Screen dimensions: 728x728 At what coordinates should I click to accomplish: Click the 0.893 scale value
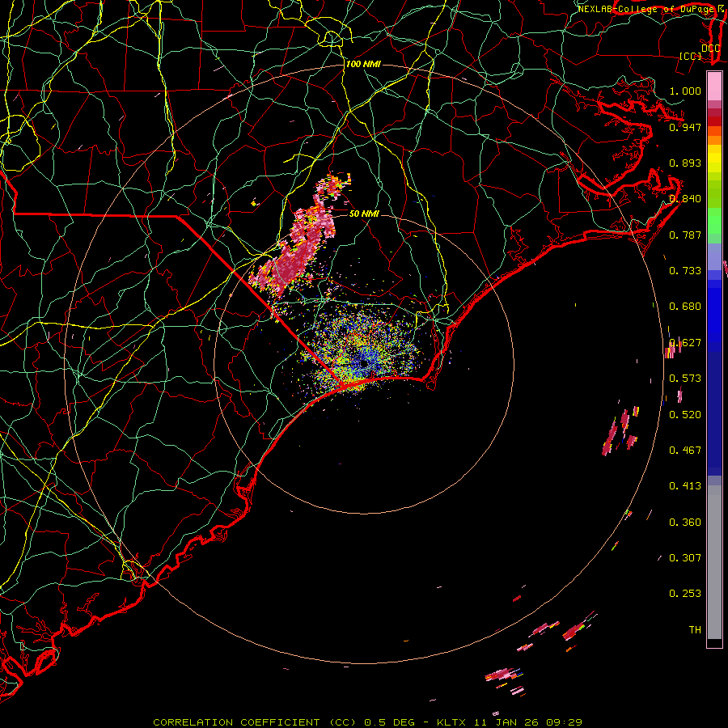click(685, 163)
